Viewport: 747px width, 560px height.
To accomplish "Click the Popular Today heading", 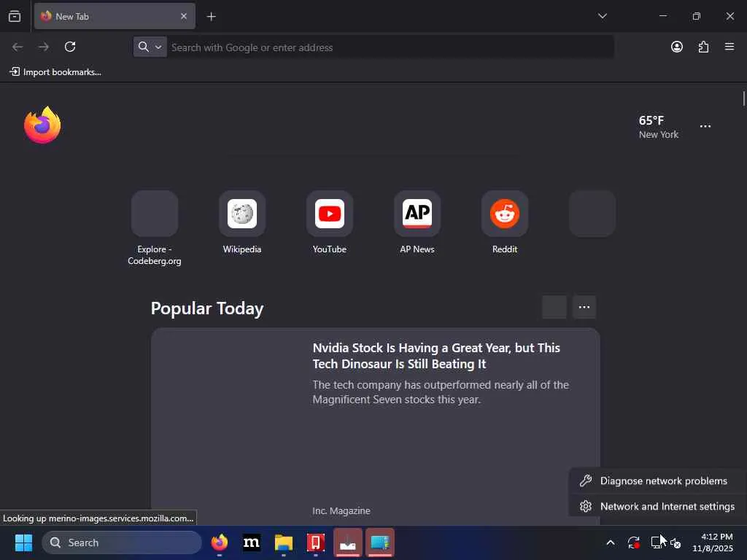I will (206, 308).
